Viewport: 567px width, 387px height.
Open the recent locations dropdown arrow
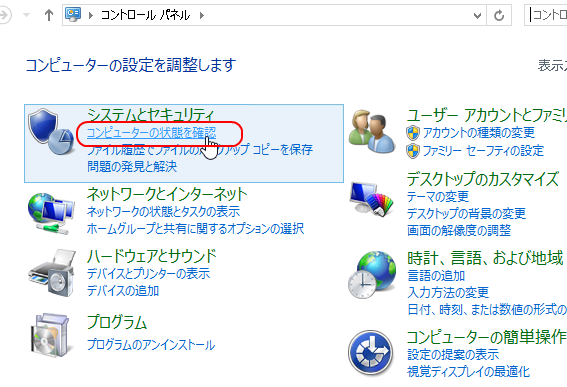(x=26, y=15)
